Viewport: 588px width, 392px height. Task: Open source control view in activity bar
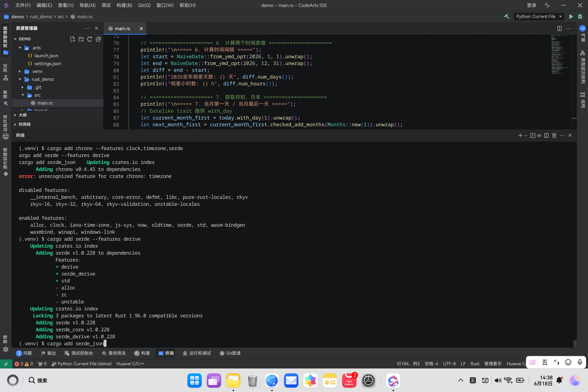5,162
